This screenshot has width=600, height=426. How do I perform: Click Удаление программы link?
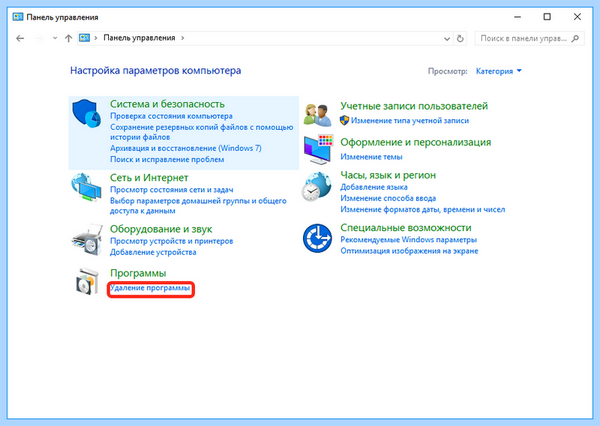pyautogui.click(x=150, y=288)
